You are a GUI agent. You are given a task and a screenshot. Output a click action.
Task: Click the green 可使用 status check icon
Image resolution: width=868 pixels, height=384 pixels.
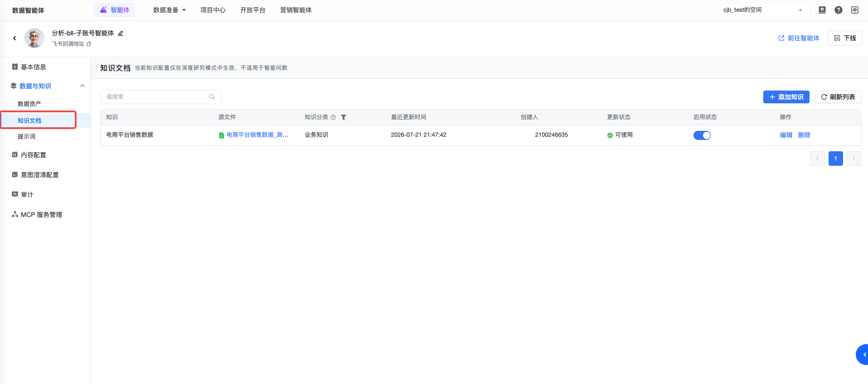[x=610, y=135]
